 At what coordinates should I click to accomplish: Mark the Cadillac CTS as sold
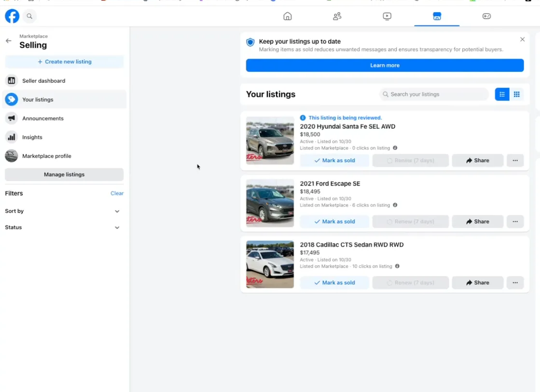(334, 283)
